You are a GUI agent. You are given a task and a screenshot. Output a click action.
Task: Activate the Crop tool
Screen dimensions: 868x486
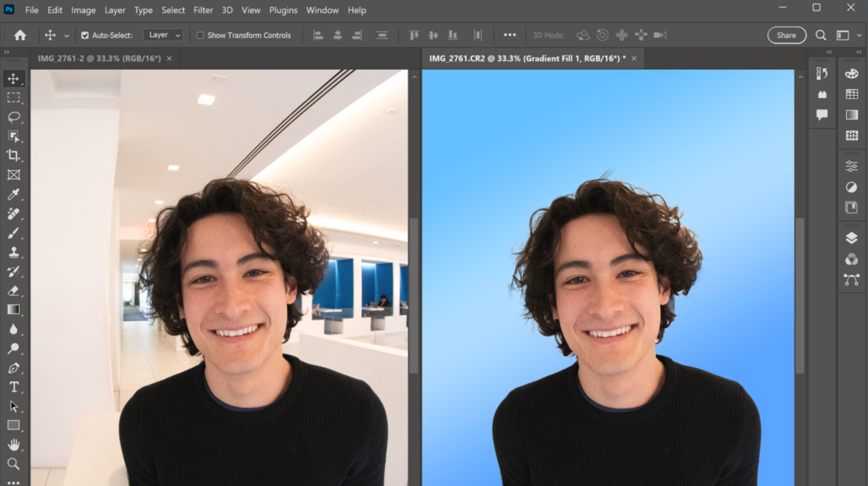coord(14,155)
